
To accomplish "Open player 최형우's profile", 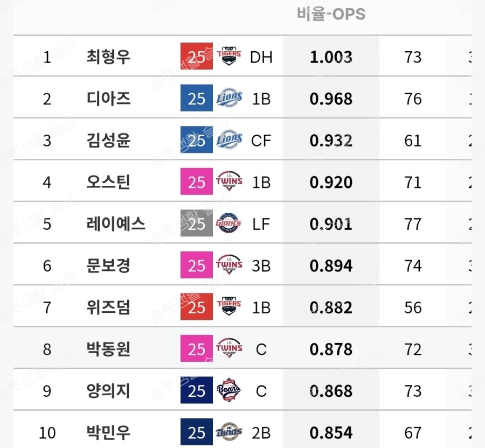I will click(108, 57).
